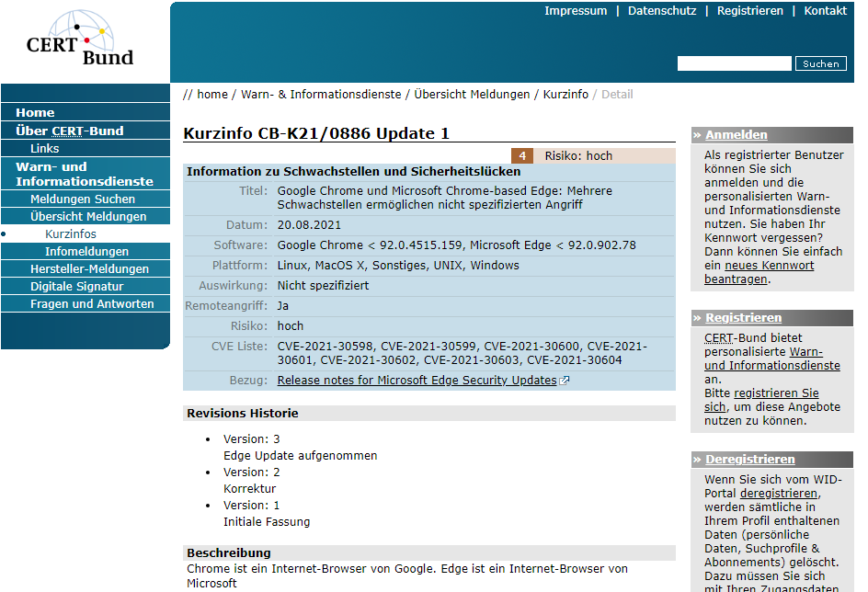Open Digitale Signatur in the sidebar

(x=86, y=287)
